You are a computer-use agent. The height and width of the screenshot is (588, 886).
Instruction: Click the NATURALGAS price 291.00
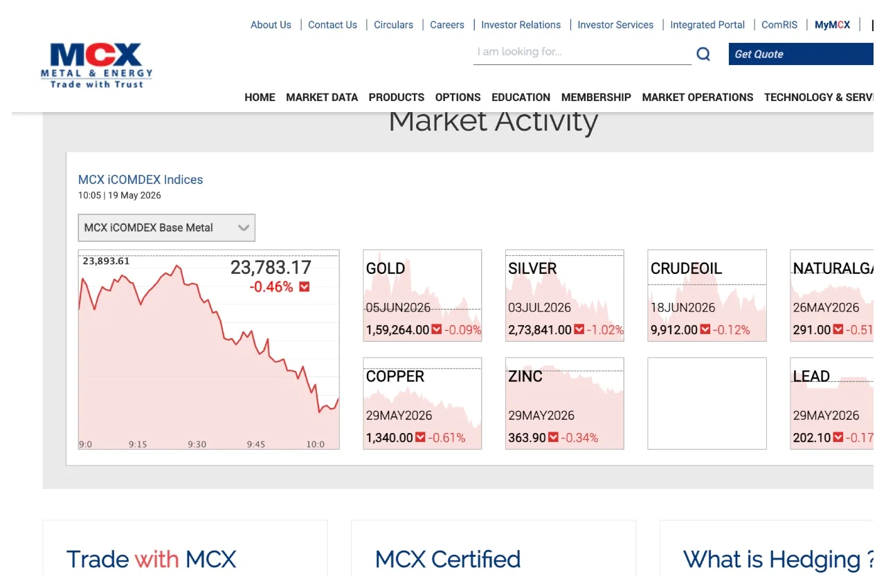coord(812,330)
